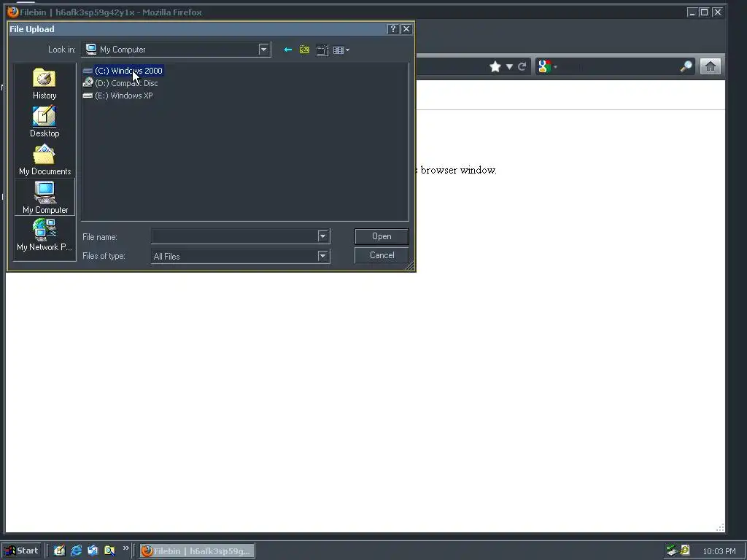
Task: Expand the quick launch overflow chevron
Action: pyautogui.click(x=125, y=548)
